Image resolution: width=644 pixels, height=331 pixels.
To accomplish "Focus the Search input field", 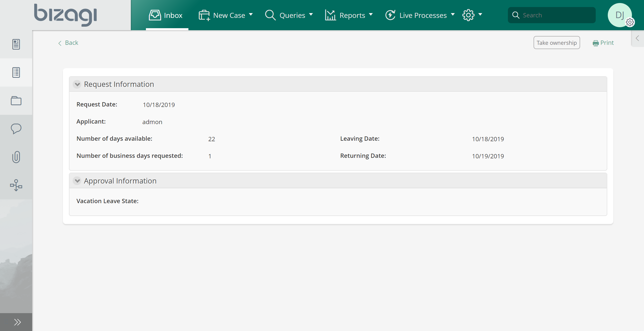I will (x=551, y=15).
